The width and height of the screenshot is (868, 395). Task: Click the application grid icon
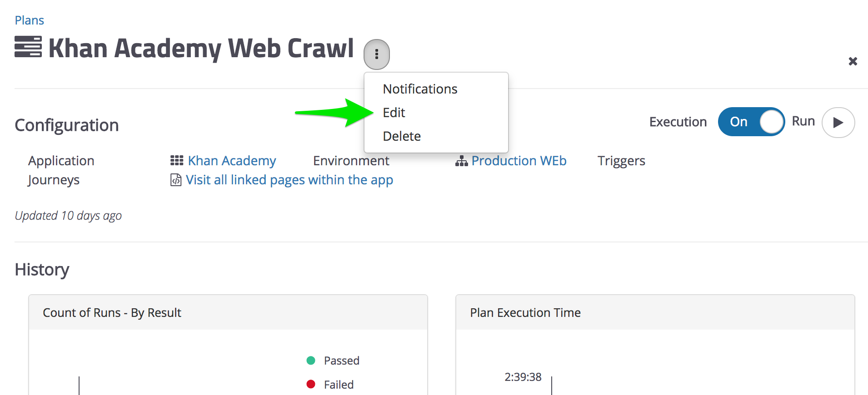point(177,161)
